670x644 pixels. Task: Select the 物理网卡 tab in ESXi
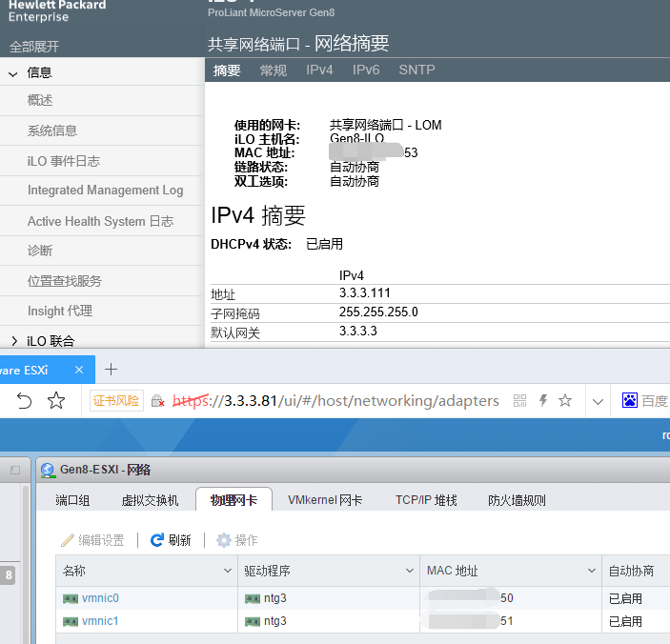(x=233, y=500)
